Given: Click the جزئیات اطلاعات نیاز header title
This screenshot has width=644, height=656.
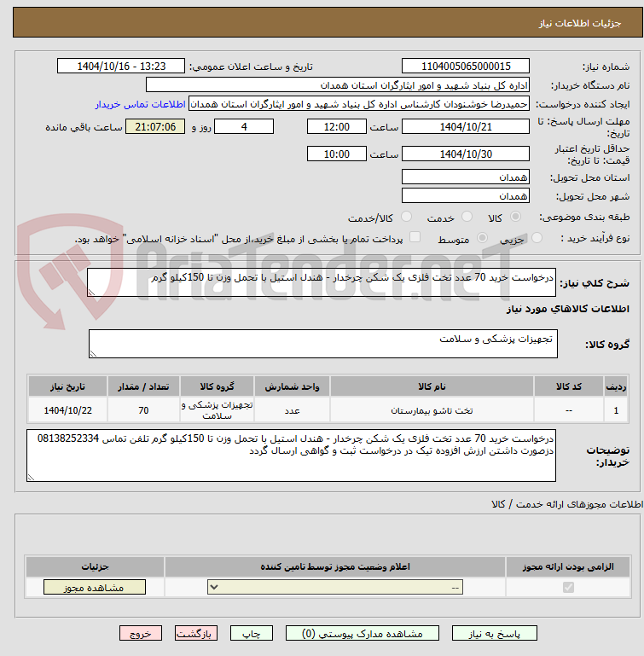Looking at the screenshot, I should [x=579, y=23].
